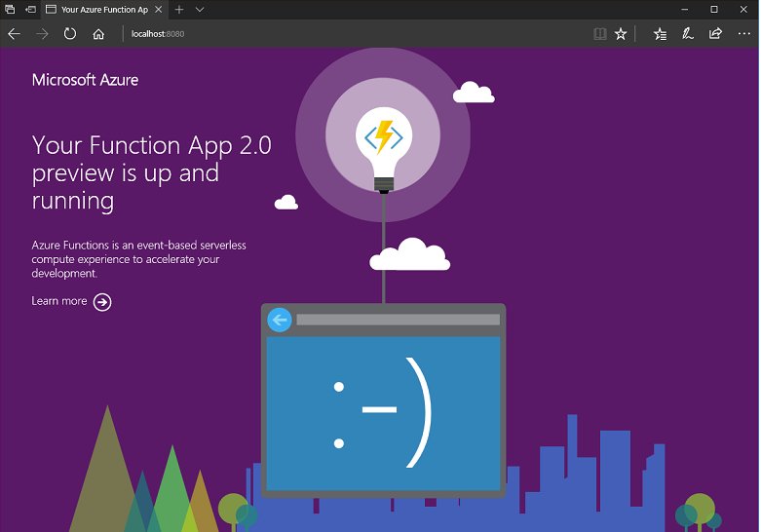This screenshot has height=532, width=761.
Task: Click the Azure Functions description paragraph
Action: point(138,259)
